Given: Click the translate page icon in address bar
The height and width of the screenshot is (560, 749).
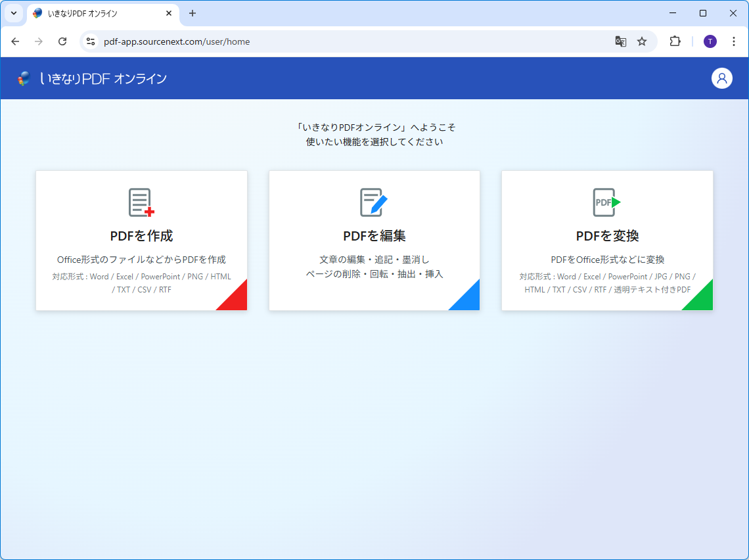Looking at the screenshot, I should point(620,41).
